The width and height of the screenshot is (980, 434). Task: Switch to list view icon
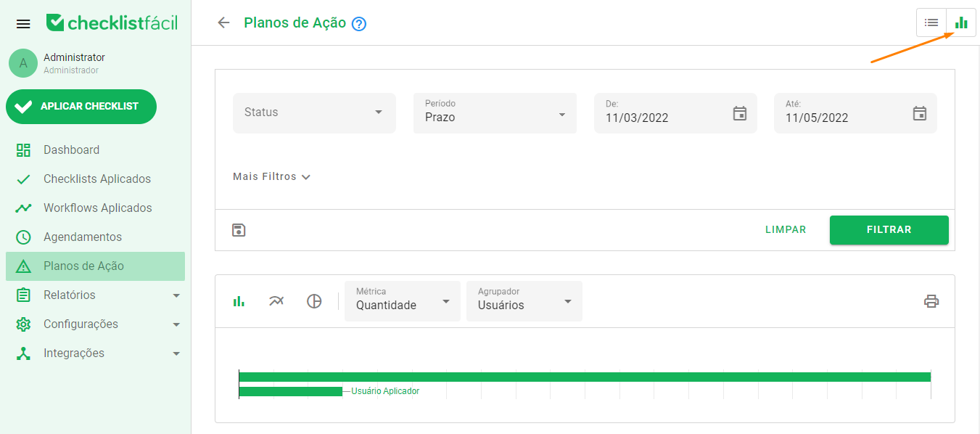pyautogui.click(x=931, y=22)
